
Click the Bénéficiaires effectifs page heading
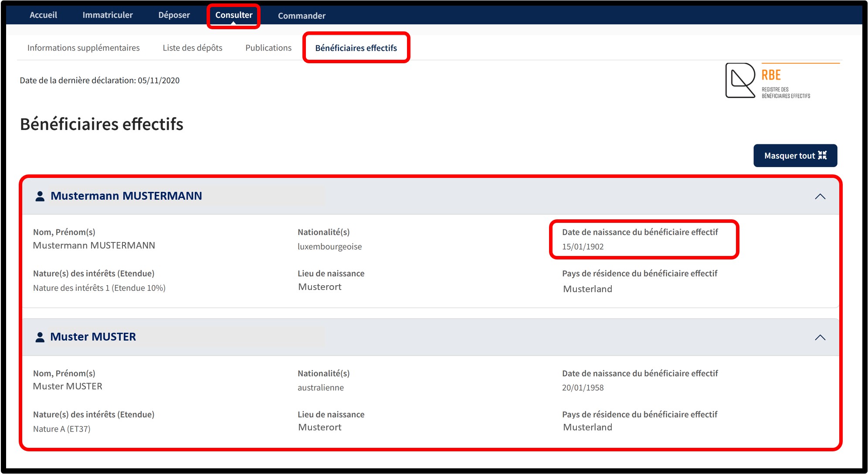(102, 124)
